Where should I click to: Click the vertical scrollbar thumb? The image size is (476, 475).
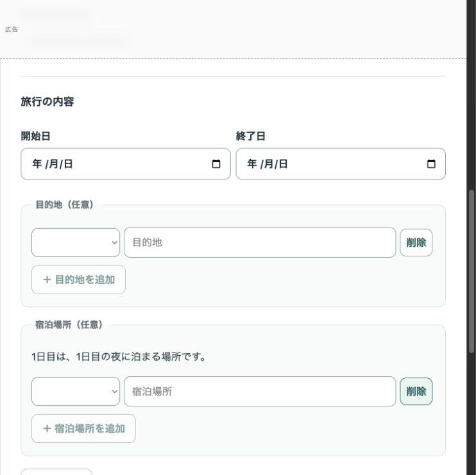click(x=471, y=271)
